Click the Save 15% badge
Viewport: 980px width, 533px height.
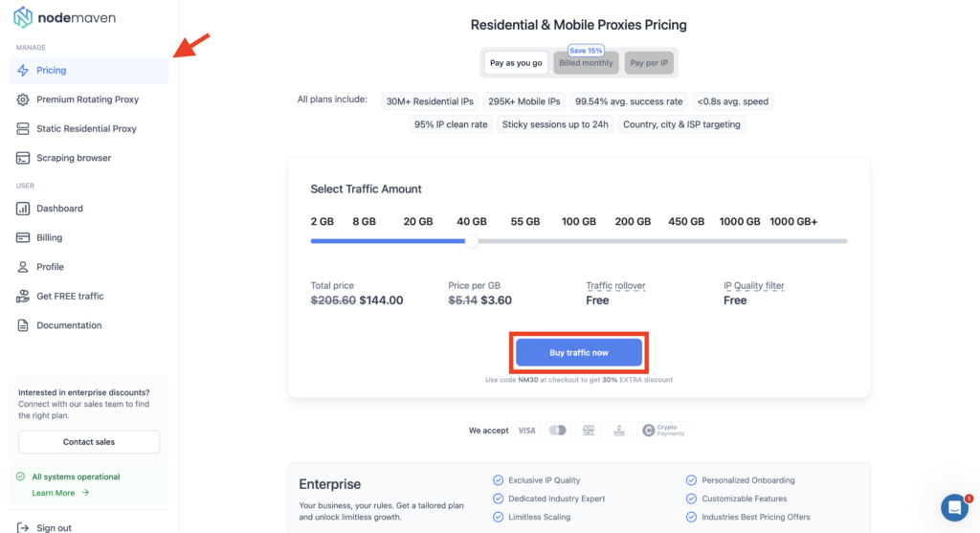click(x=586, y=50)
